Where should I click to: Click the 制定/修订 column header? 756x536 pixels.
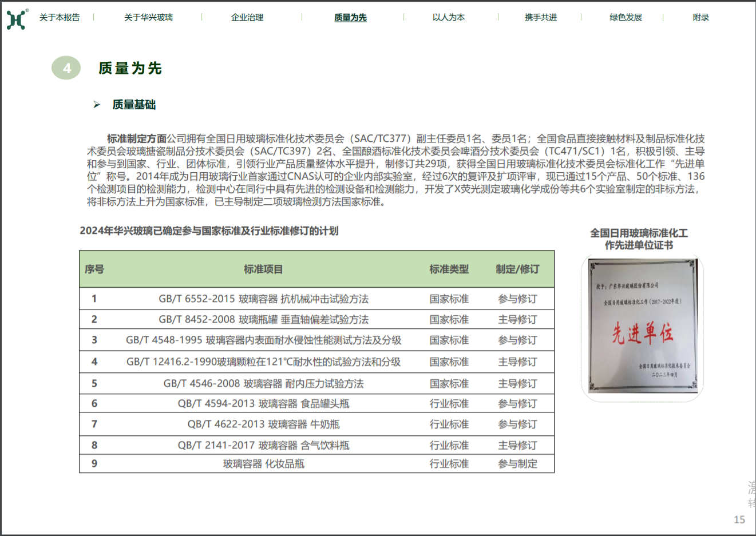(x=517, y=269)
